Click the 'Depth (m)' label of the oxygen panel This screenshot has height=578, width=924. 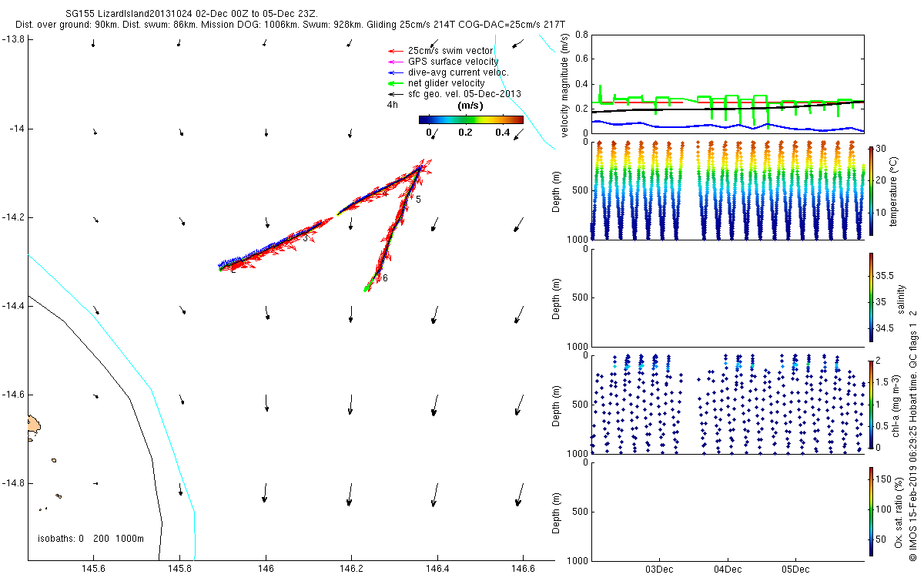click(557, 511)
